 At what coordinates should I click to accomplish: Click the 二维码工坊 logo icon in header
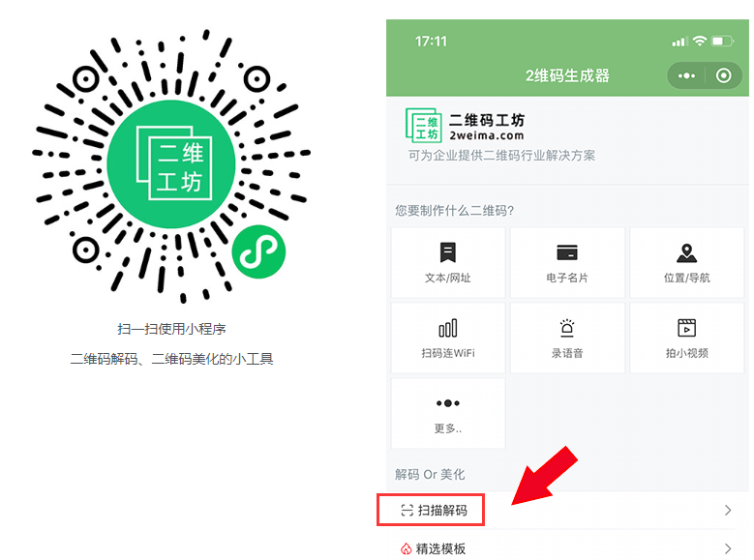(x=422, y=127)
